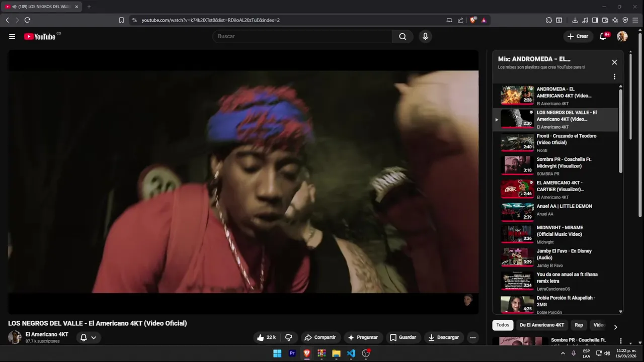Select the Todos filter chip

coord(503,325)
